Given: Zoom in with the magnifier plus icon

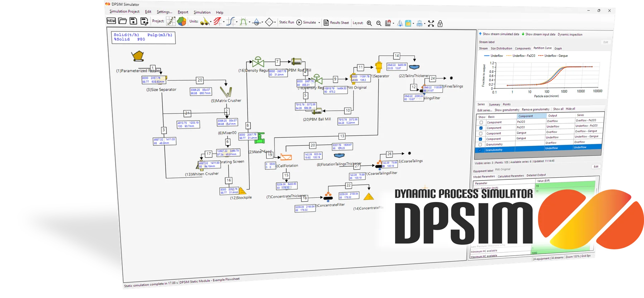Looking at the screenshot, I should click(x=369, y=23).
